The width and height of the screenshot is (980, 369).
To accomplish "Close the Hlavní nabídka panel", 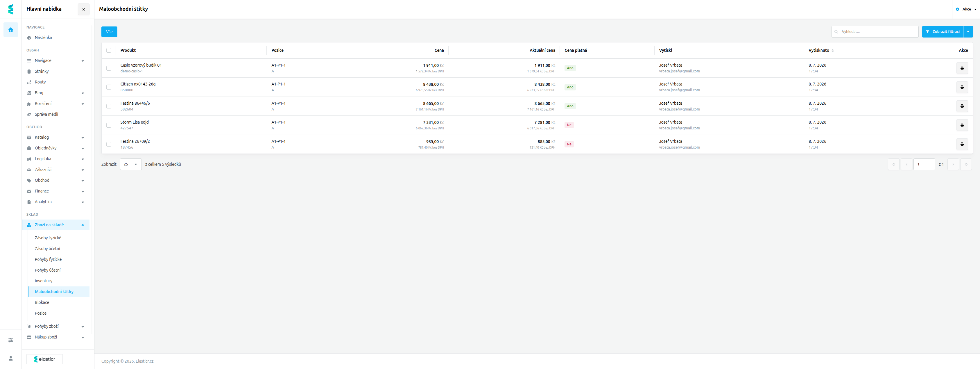I will point(84,9).
